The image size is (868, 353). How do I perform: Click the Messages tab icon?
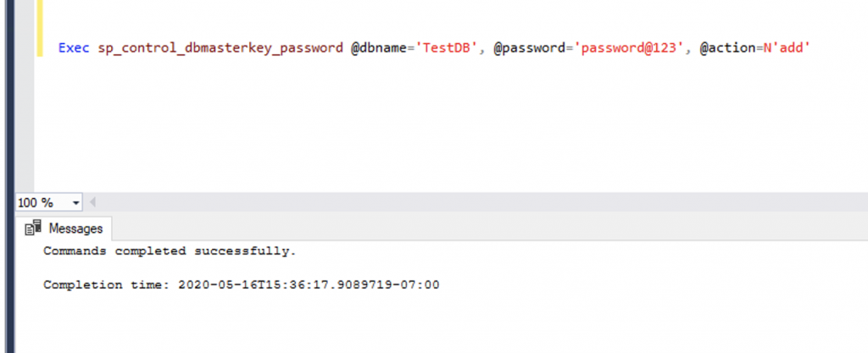coord(34,229)
